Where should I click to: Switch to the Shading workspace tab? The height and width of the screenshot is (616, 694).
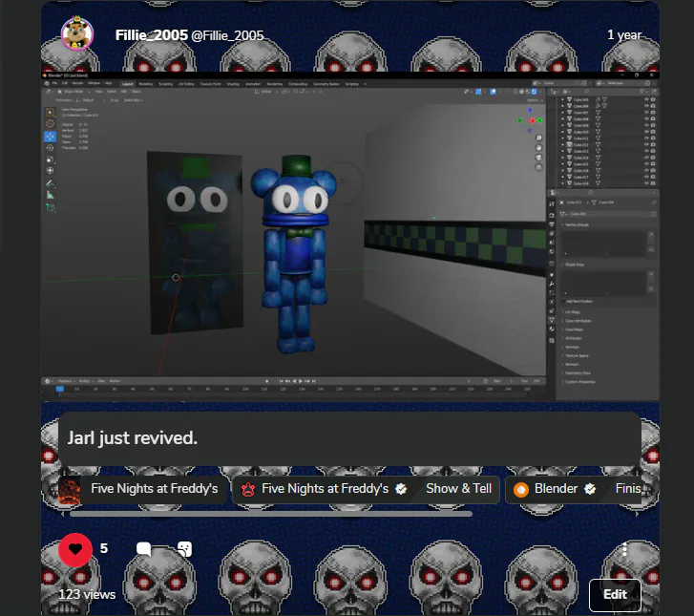pyautogui.click(x=233, y=84)
